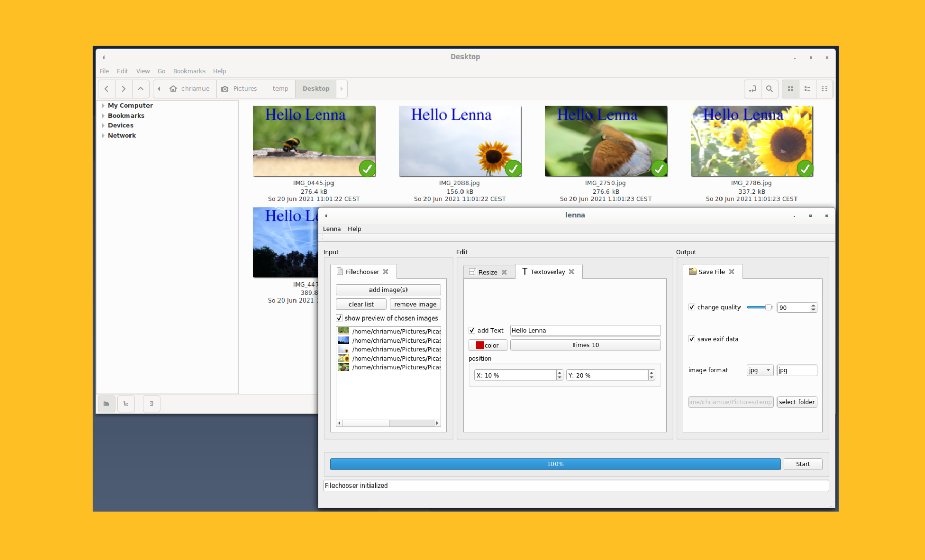The image size is (925, 560).
Task: Open the image format jpg dropdown
Action: 760,370
